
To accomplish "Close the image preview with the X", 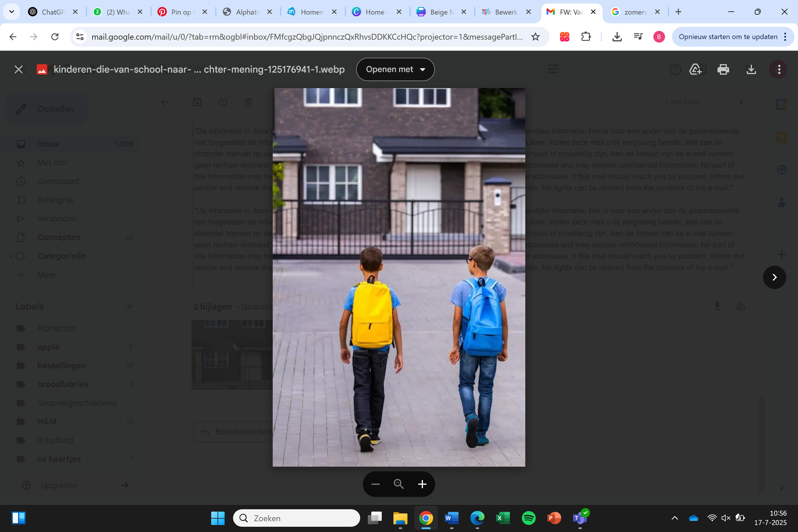I will [19, 69].
